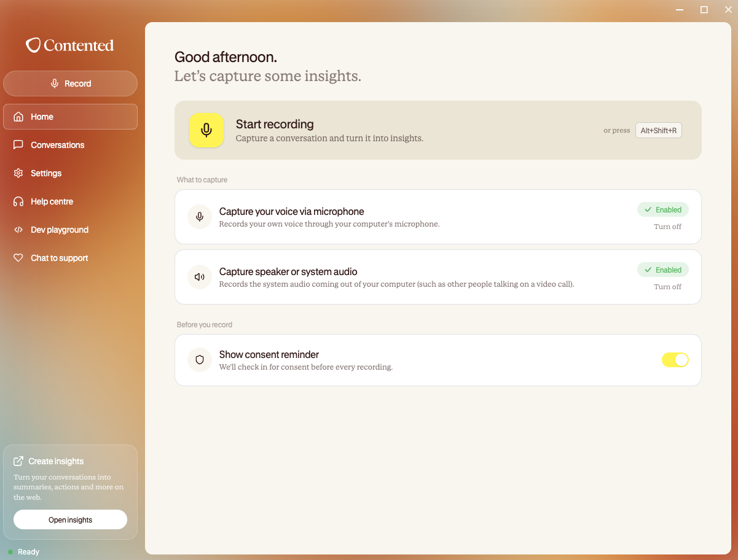Click the Settings gear icon in sidebar

[x=19, y=173]
